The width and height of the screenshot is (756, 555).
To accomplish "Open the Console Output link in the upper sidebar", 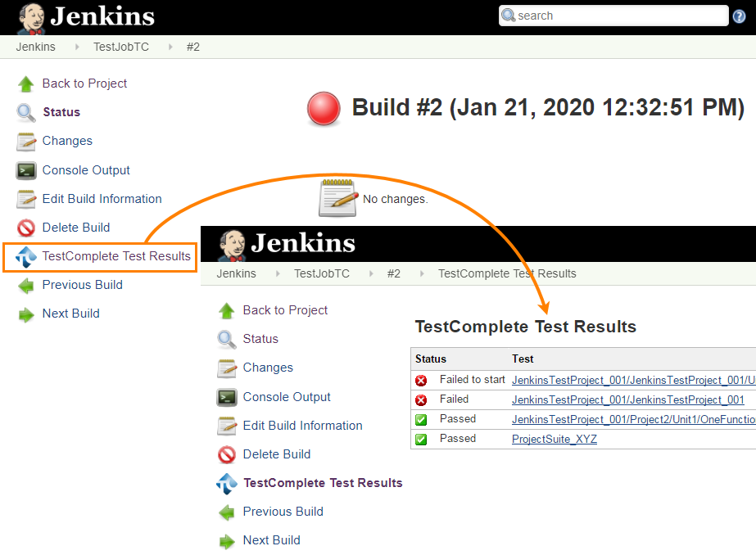I will (86, 170).
